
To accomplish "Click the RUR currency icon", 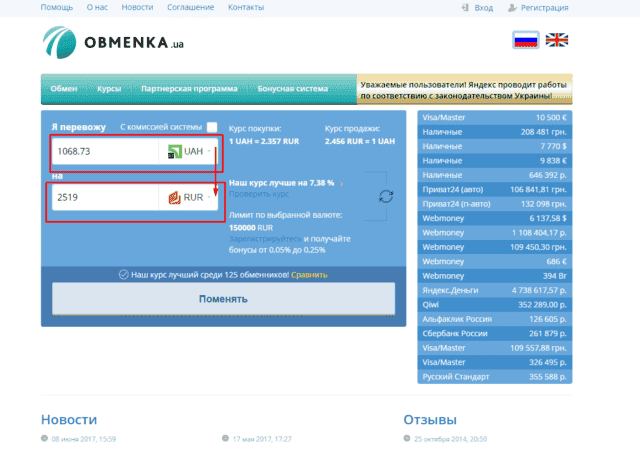I will (x=174, y=198).
